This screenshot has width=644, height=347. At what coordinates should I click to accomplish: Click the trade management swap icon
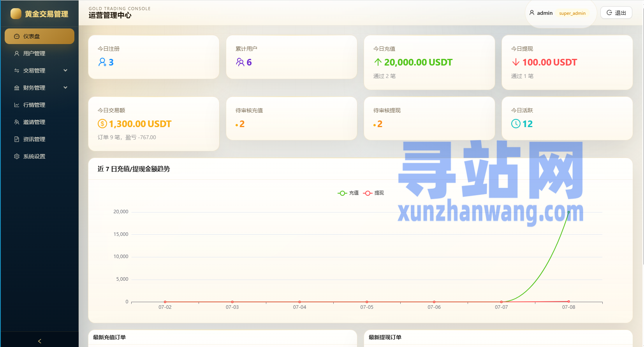point(17,71)
